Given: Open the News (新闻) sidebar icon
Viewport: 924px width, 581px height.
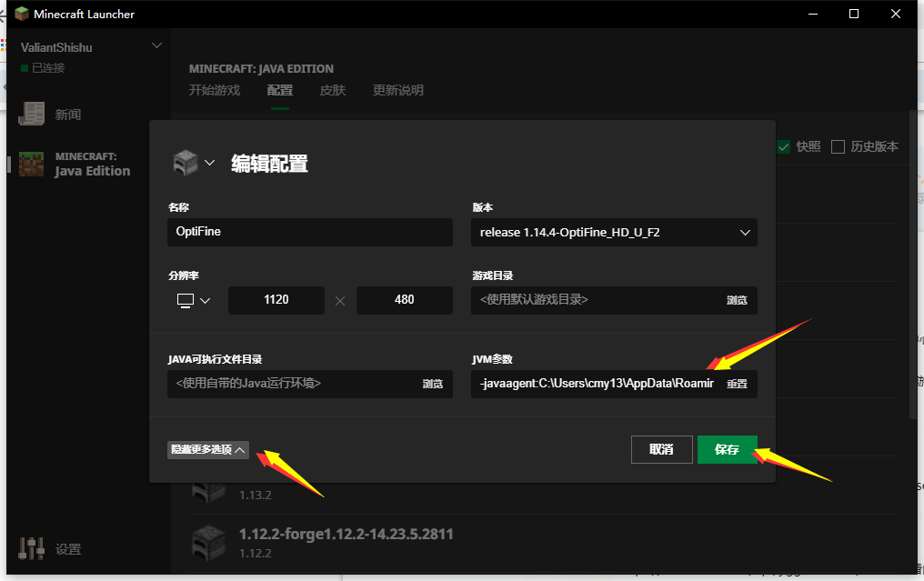Looking at the screenshot, I should pyautogui.click(x=32, y=114).
